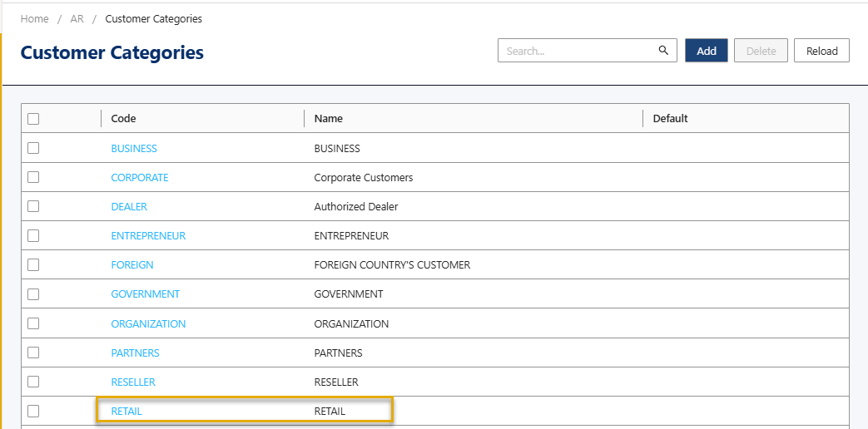This screenshot has width=868, height=429.
Task: Select the ORGANIZATION name cell
Action: click(x=351, y=324)
